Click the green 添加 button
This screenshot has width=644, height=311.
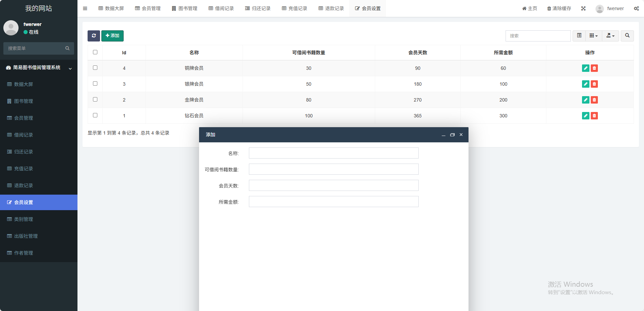pyautogui.click(x=112, y=36)
